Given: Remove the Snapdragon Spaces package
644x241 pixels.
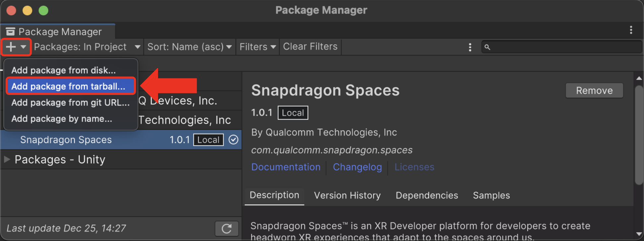Looking at the screenshot, I should point(594,91).
